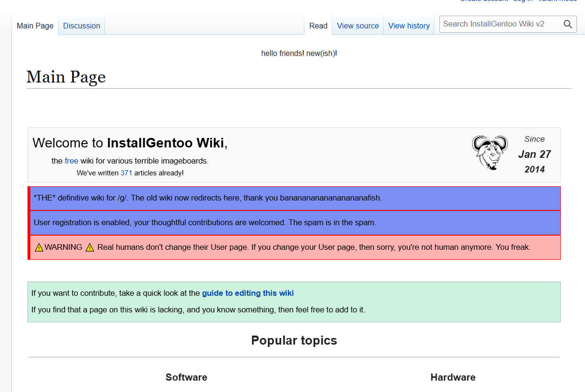
Task: Click the second warning triangle icon after WARNING
Action: (90, 247)
